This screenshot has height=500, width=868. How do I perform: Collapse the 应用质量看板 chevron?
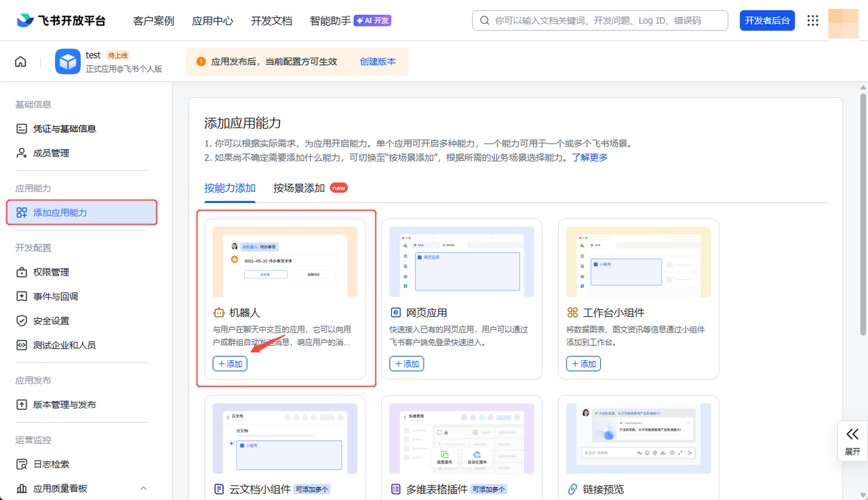pyautogui.click(x=143, y=488)
